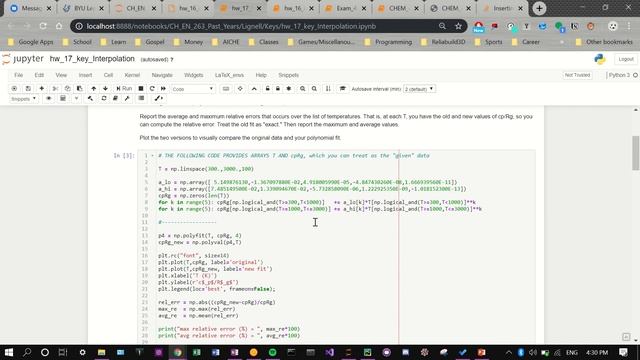640x360 pixels.
Task: Open the Navigate menu
Action: [162, 75]
